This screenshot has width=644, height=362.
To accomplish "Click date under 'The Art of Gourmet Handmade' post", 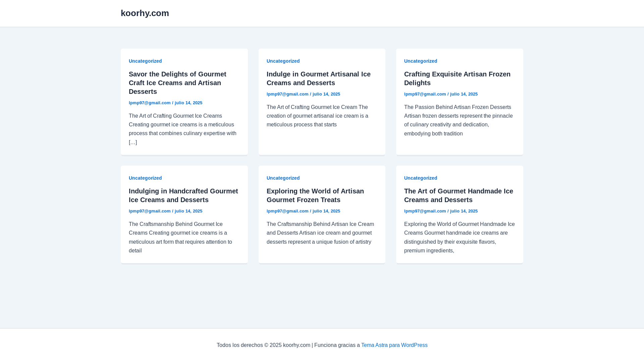I will tap(464, 211).
